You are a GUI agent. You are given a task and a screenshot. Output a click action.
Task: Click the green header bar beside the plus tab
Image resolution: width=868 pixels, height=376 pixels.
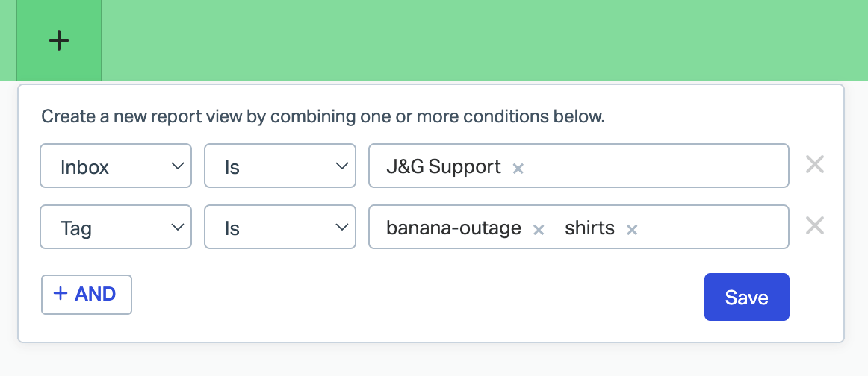[484, 40]
